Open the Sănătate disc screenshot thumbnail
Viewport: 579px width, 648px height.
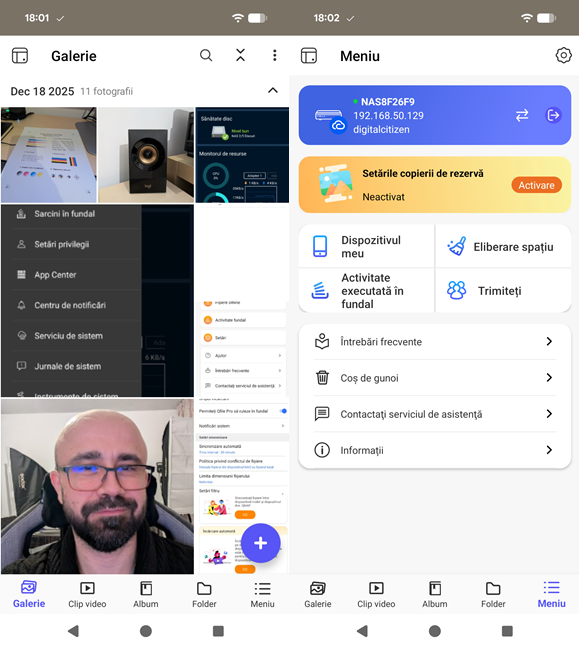click(242, 155)
